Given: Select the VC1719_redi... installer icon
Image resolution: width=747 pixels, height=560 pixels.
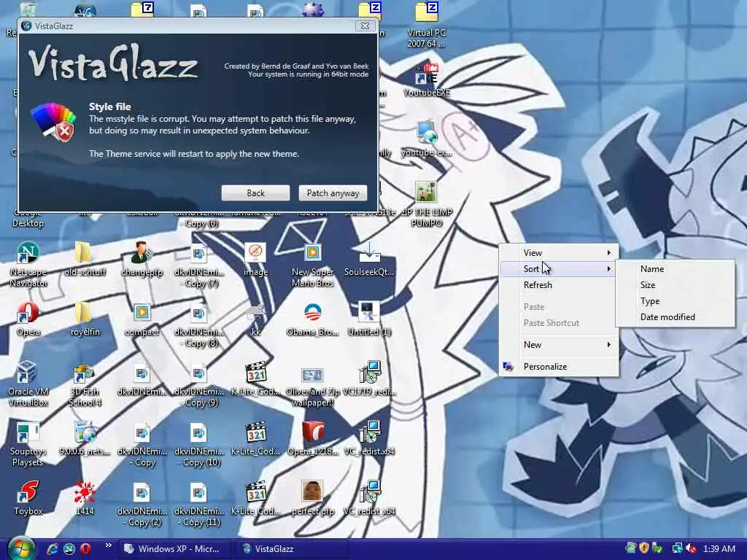Looking at the screenshot, I should pos(369,378).
